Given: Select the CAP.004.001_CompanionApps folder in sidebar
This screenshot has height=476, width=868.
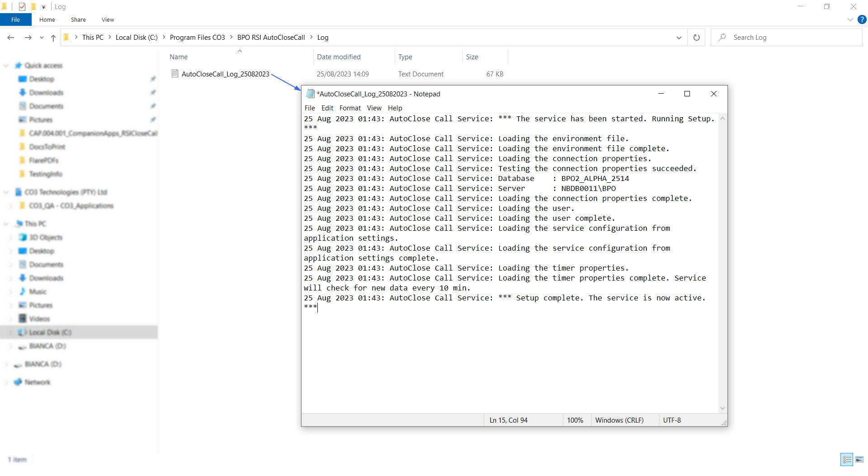Looking at the screenshot, I should tap(93, 133).
